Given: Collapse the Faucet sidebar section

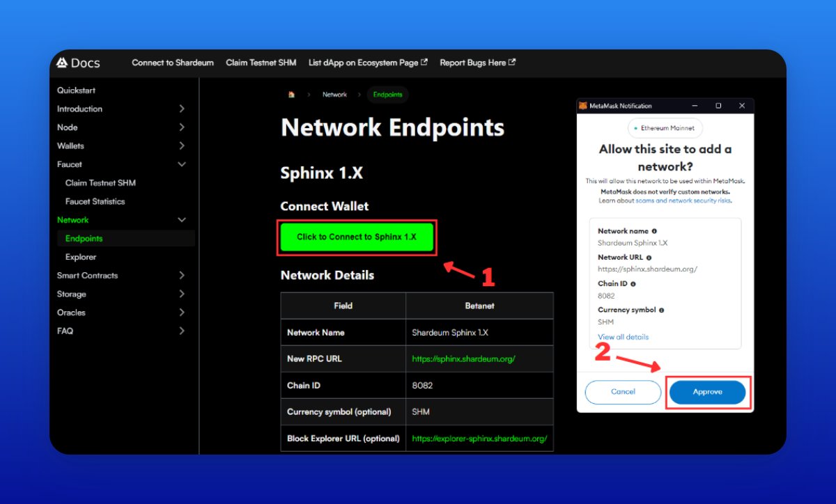Looking at the screenshot, I should 182,164.
